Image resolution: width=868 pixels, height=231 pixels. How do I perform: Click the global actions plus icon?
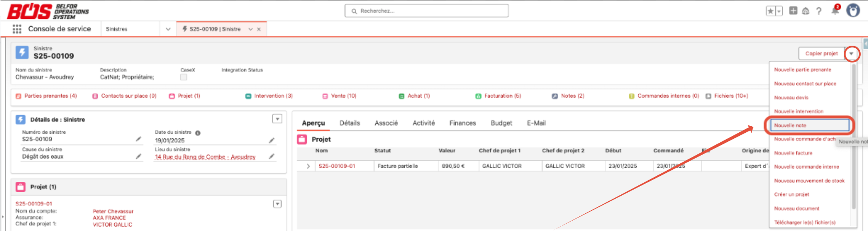793,11
